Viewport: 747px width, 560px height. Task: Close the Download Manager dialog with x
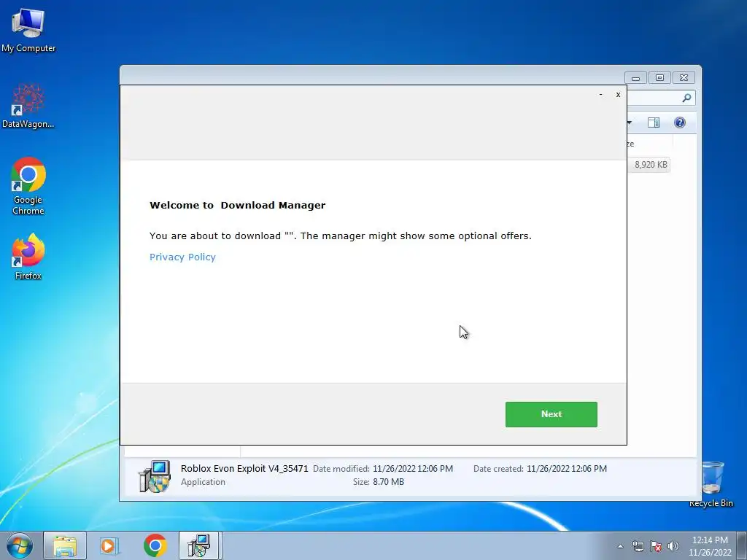coord(618,94)
